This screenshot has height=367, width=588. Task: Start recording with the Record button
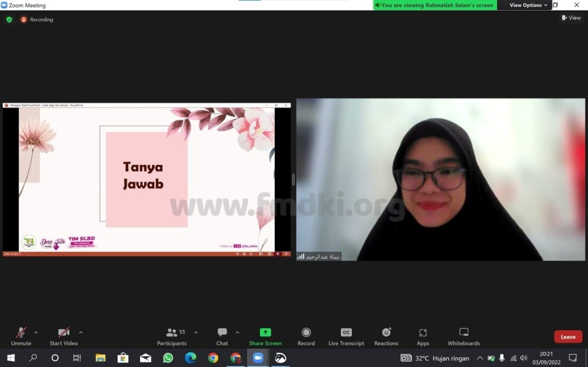[306, 336]
